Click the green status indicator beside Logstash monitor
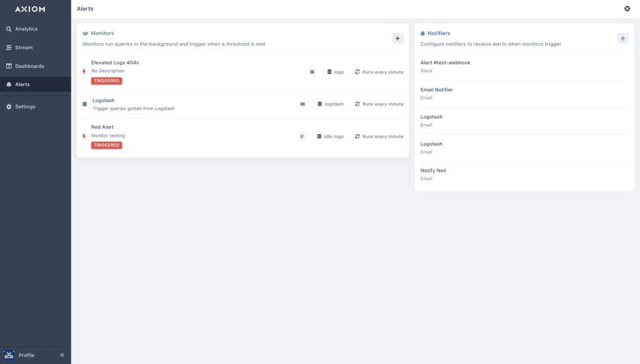640x364 pixels. coord(84,104)
